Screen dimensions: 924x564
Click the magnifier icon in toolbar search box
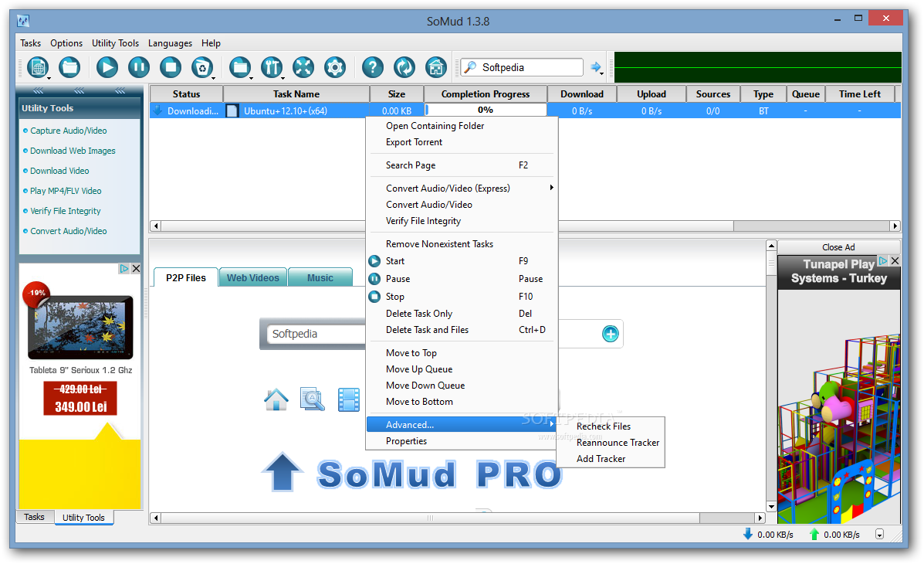tap(469, 67)
